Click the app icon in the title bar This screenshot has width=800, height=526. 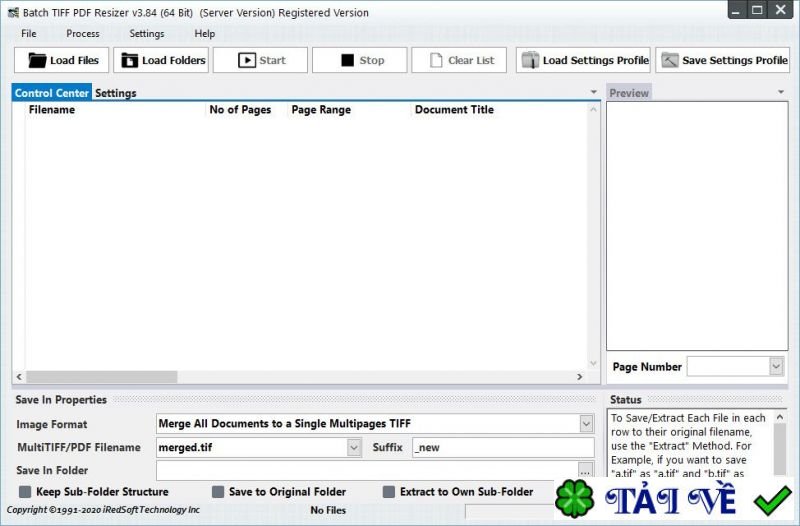click(13, 13)
